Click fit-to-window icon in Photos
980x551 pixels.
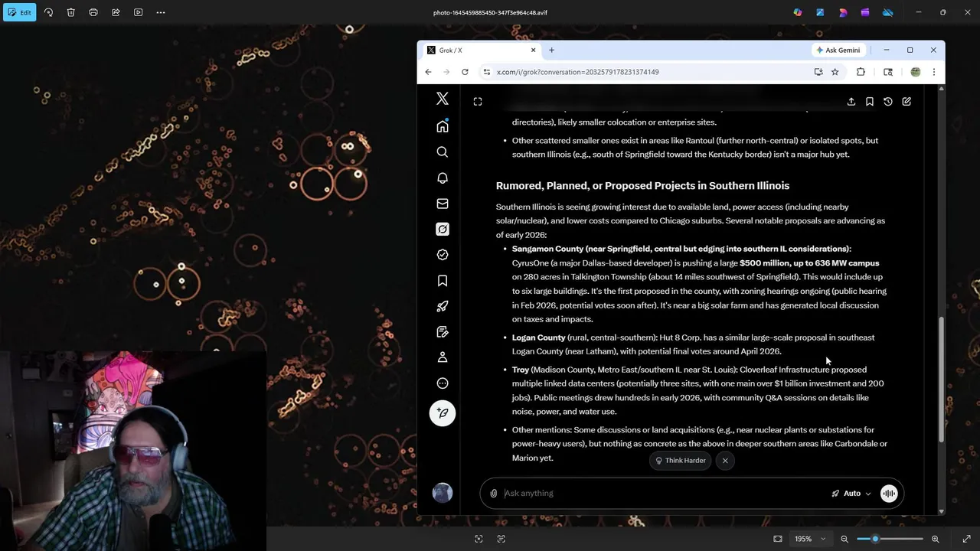coord(778,539)
